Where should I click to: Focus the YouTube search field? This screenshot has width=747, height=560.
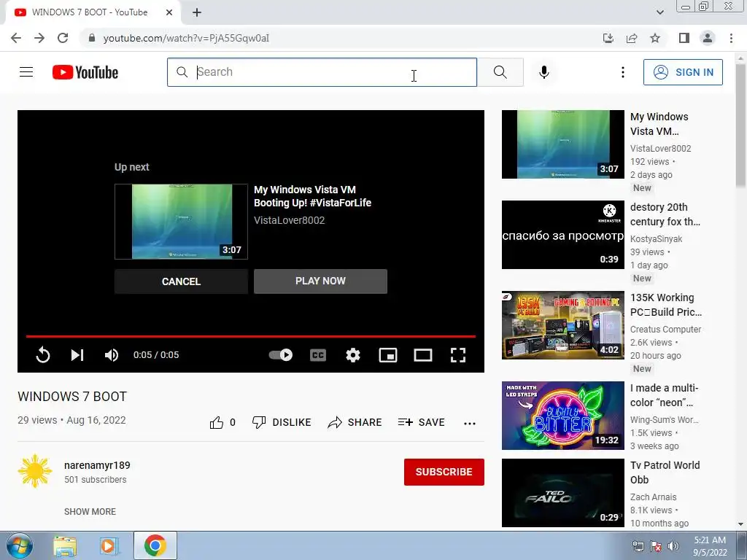coord(322,72)
